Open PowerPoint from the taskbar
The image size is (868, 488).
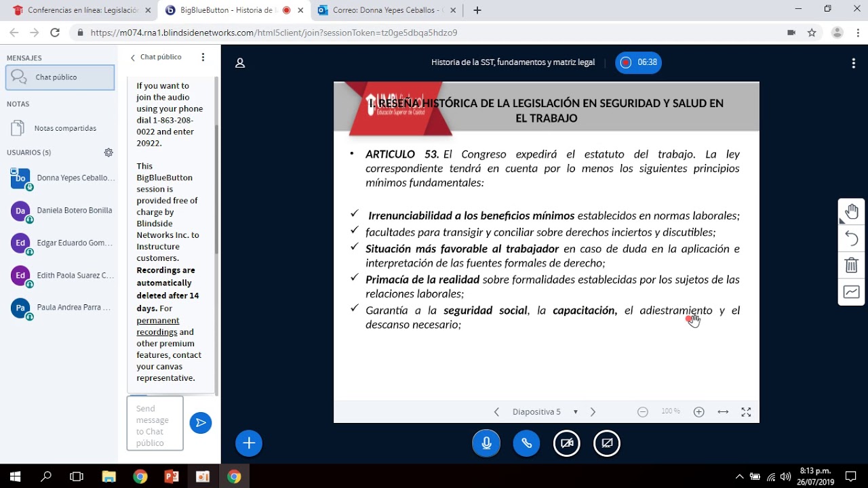(172, 476)
